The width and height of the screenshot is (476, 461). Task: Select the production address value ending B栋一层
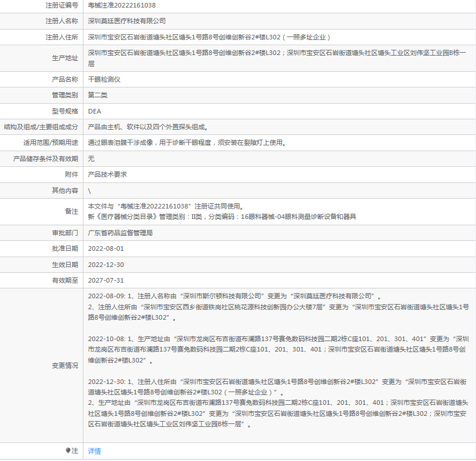pos(277,58)
